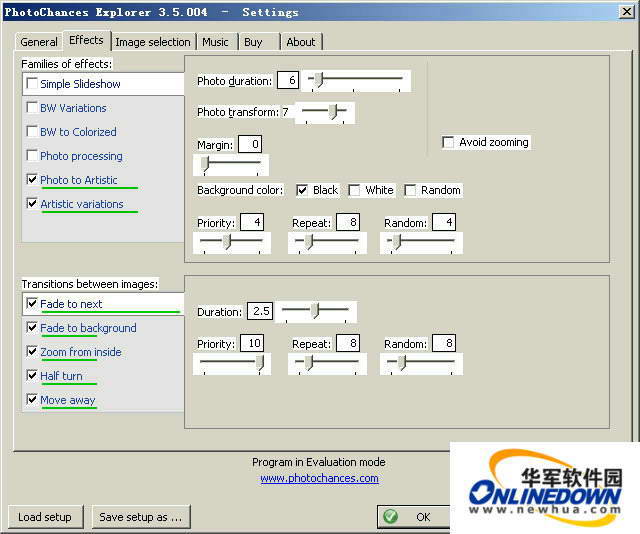This screenshot has height=534, width=640.
Task: Click the Margin value field
Action: (250, 144)
